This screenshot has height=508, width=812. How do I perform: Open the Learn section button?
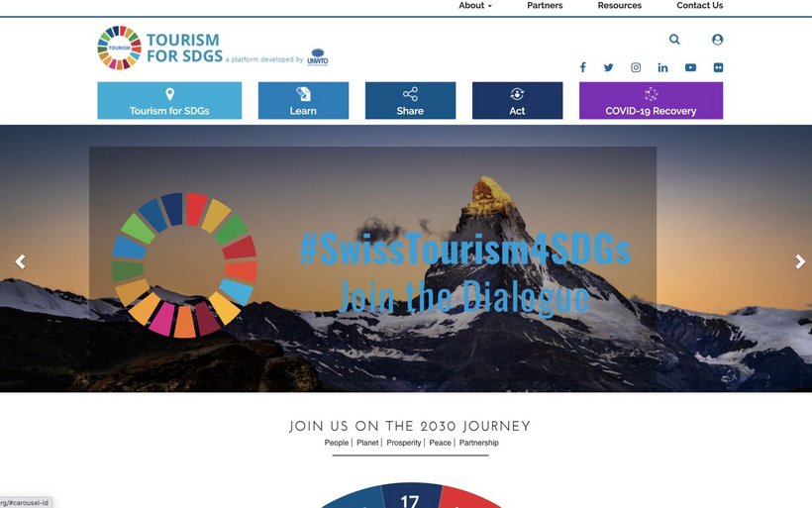[303, 100]
